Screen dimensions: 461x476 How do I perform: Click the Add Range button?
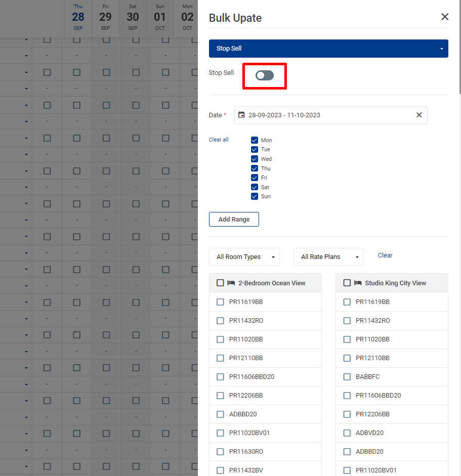click(x=234, y=220)
